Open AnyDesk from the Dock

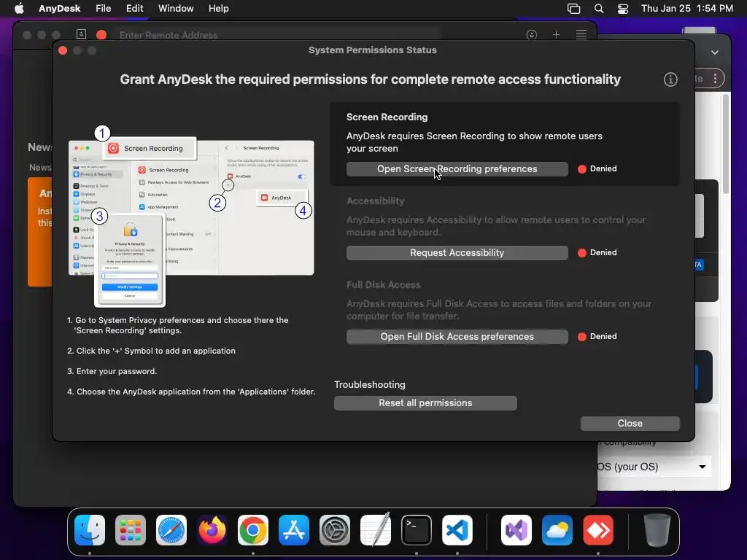(598, 530)
